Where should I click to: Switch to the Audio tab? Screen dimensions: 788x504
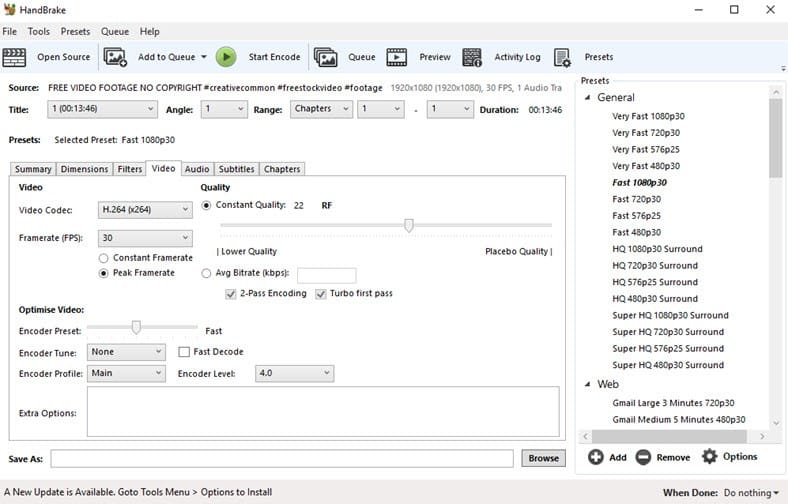click(197, 169)
